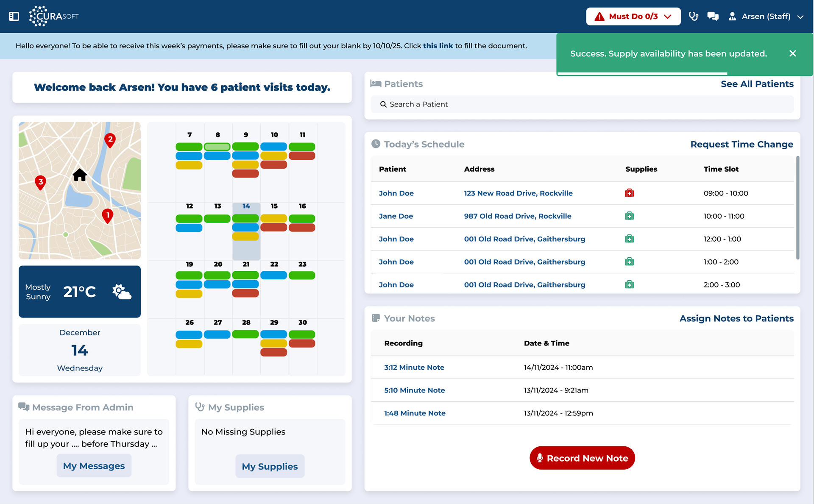The width and height of the screenshot is (814, 504).
Task: Click map pin number 2
Action: [x=110, y=140]
